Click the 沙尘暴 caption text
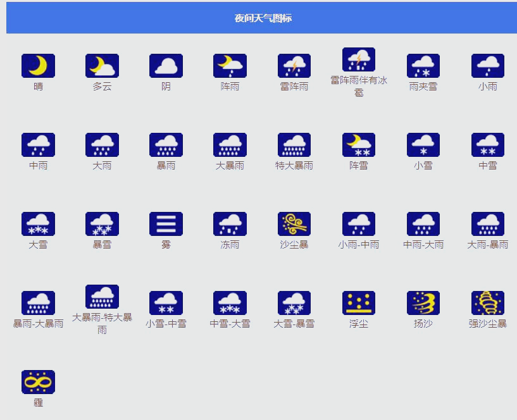 294,245
